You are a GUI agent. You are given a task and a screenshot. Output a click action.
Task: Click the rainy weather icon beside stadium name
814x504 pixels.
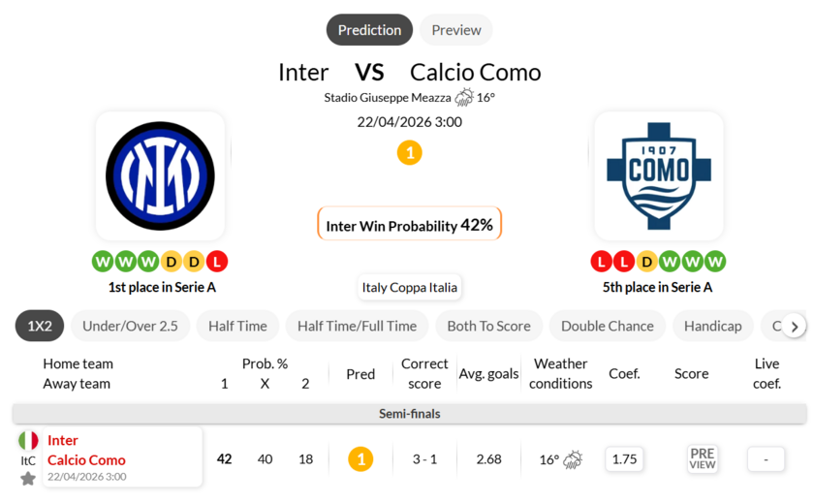coord(464,97)
